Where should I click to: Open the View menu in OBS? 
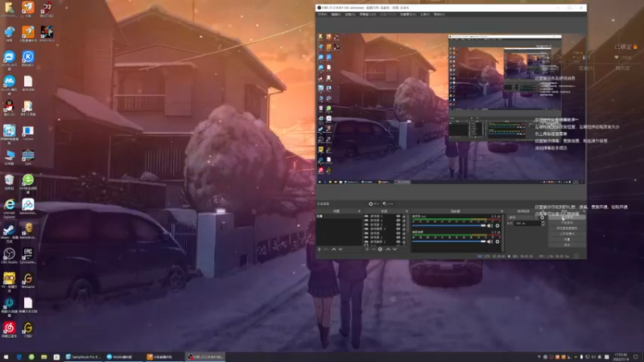pos(349,14)
